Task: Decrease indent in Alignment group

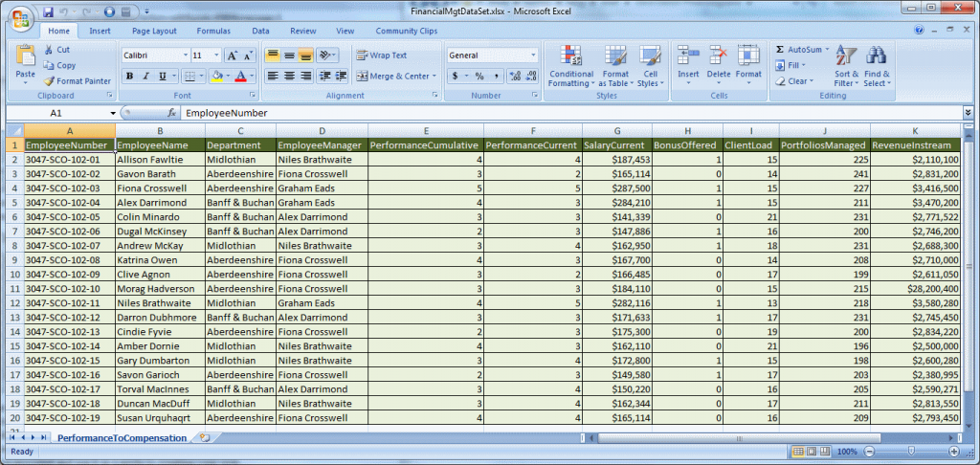Action: pyautogui.click(x=325, y=77)
